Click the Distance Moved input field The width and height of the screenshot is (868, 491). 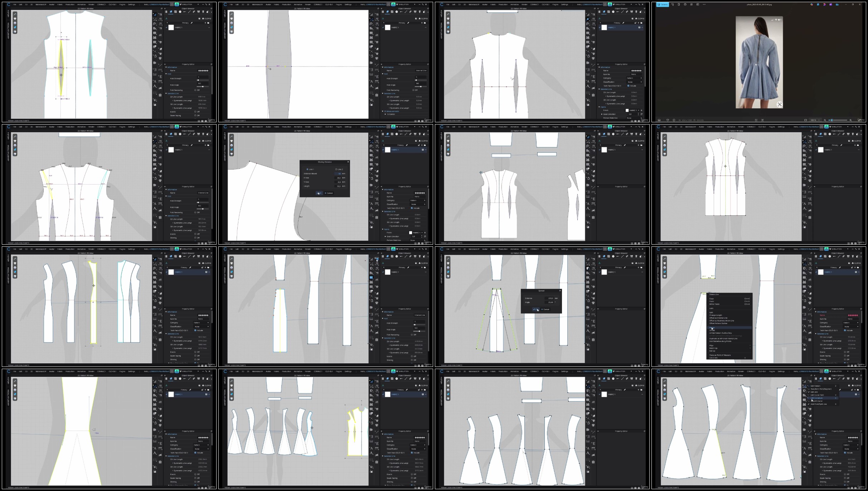[338, 173]
